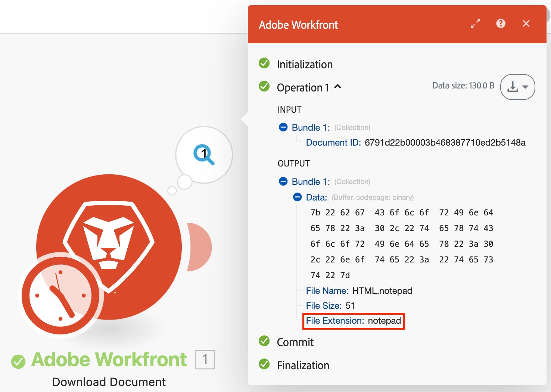Click the green success check beside module name
Viewport: 551px width, 392px height.
click(18, 361)
